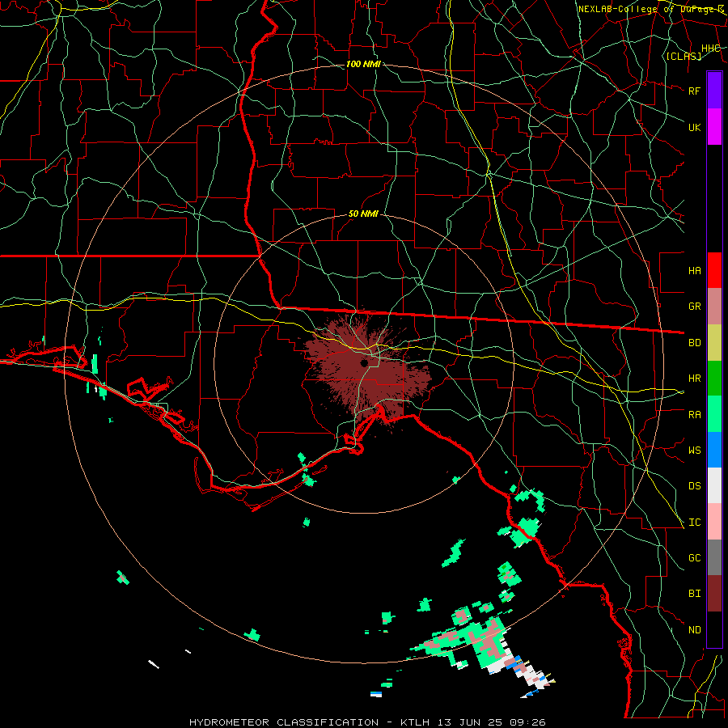Viewport: 728px width, 728px height.
Task: Select the dark green HR legend swatch
Action: [714, 379]
